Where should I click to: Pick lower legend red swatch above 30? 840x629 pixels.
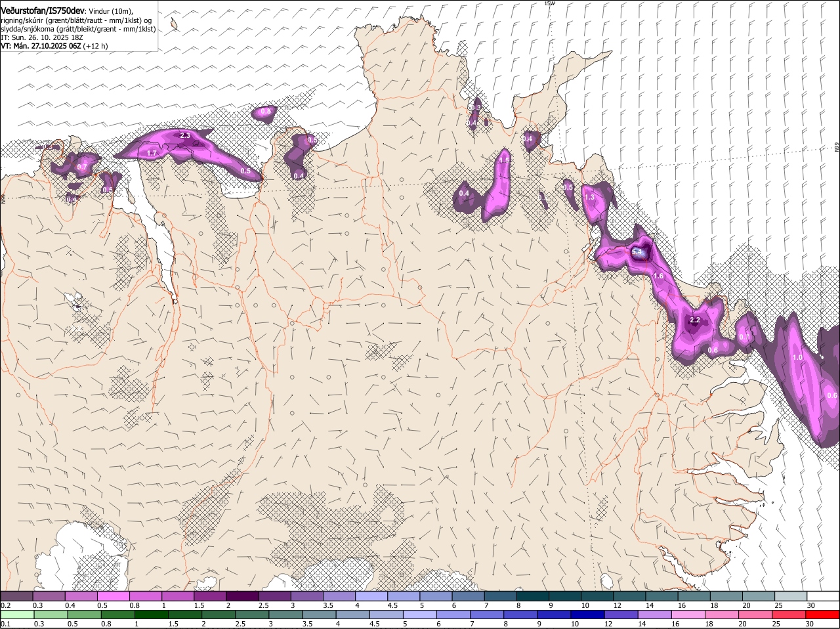coord(823,615)
